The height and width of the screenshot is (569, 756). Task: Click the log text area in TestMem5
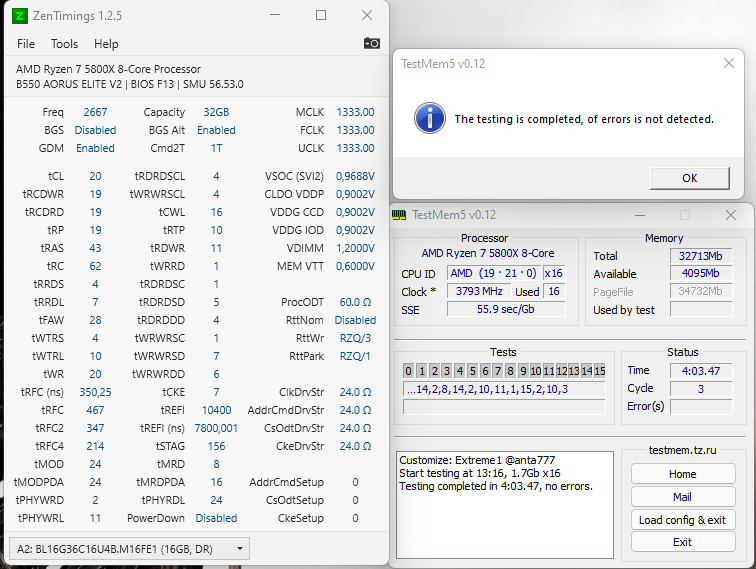point(504,505)
